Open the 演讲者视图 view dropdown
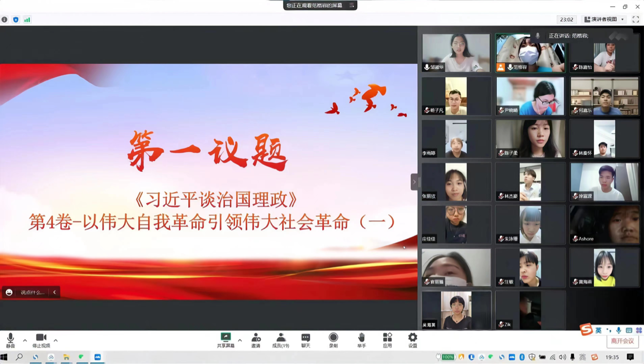This screenshot has height=364, width=644. pos(604,19)
